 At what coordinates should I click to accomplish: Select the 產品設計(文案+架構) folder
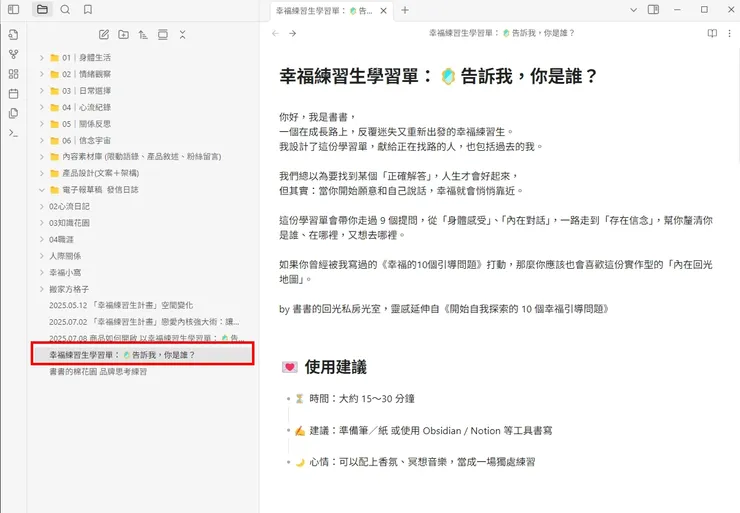point(143,173)
